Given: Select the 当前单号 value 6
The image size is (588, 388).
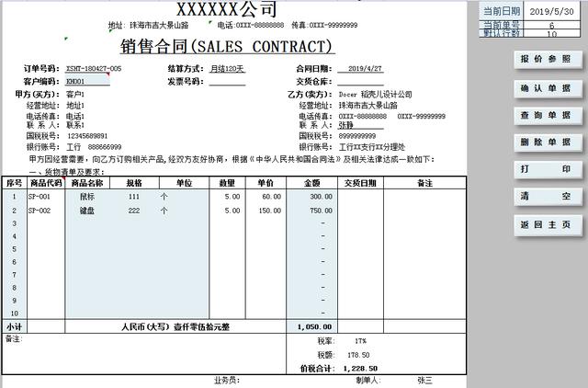Looking at the screenshot, I should click(x=551, y=25).
